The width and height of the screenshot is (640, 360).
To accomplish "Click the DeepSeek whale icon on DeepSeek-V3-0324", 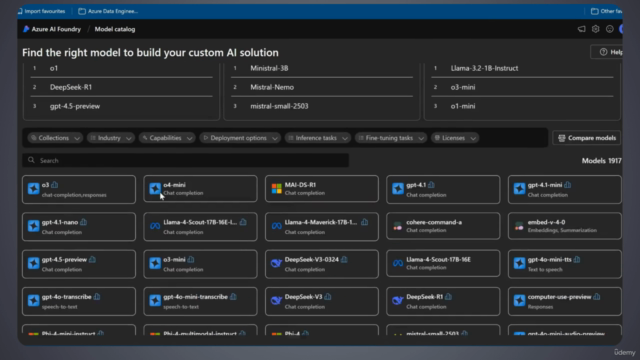I will tap(276, 263).
